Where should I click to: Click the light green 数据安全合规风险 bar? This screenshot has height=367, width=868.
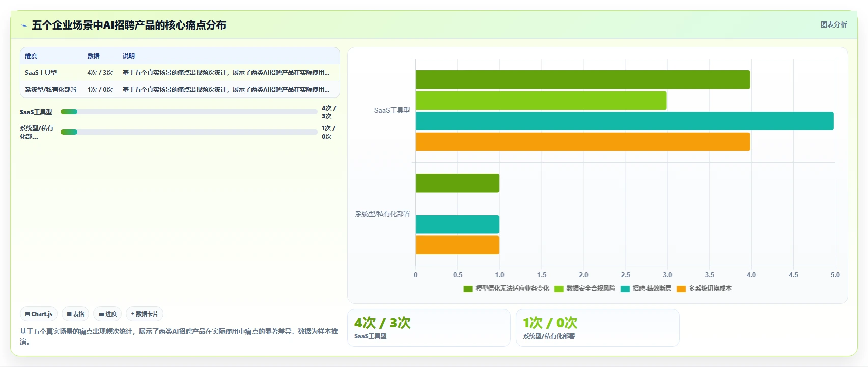pos(541,100)
